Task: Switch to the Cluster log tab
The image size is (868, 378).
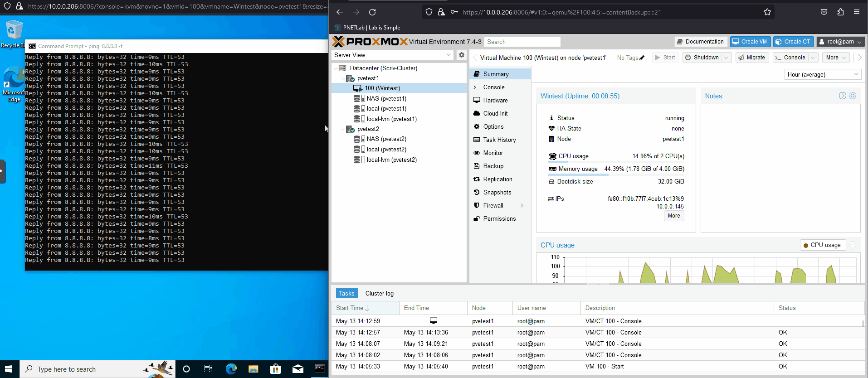Action: [380, 293]
